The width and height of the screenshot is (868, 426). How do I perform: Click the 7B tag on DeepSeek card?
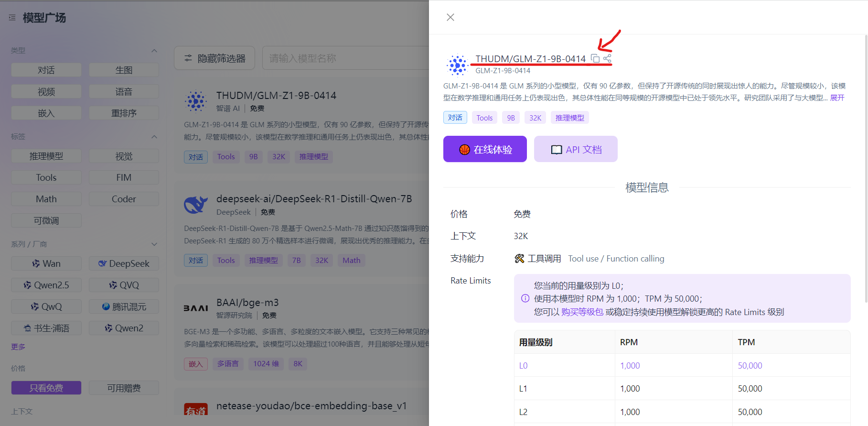(296, 261)
